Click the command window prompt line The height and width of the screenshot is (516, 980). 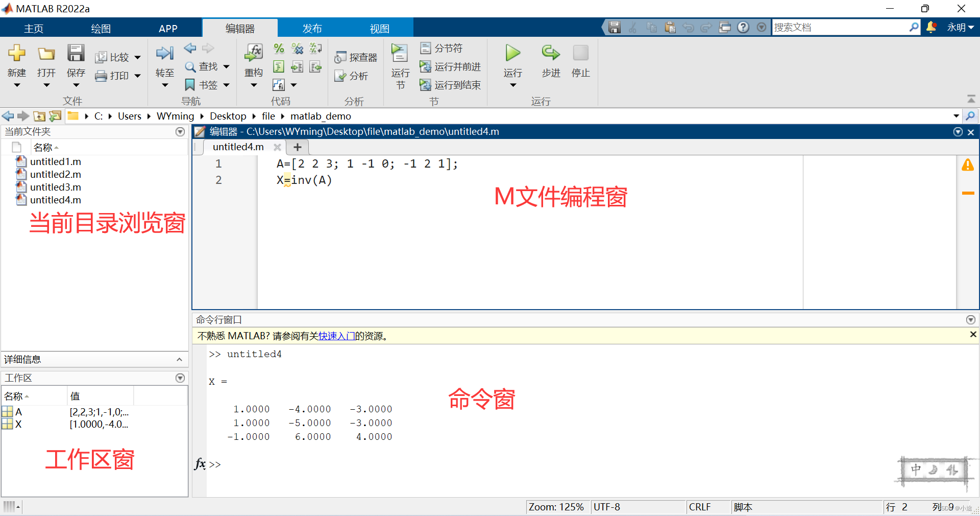tap(592, 464)
